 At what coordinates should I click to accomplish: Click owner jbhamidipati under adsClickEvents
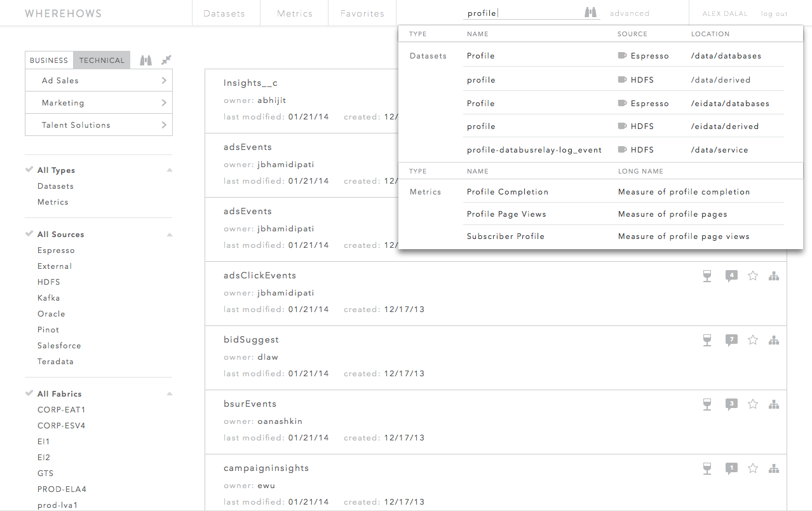(285, 293)
